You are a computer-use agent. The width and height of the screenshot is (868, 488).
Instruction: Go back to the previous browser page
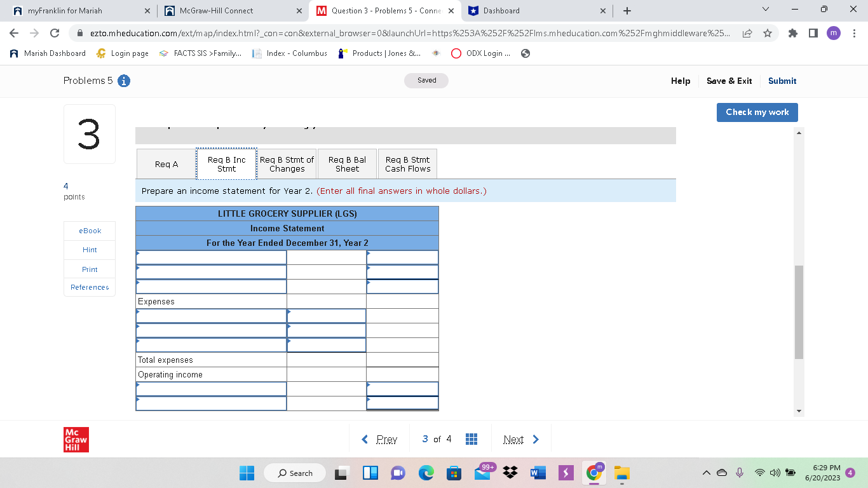pos(15,33)
